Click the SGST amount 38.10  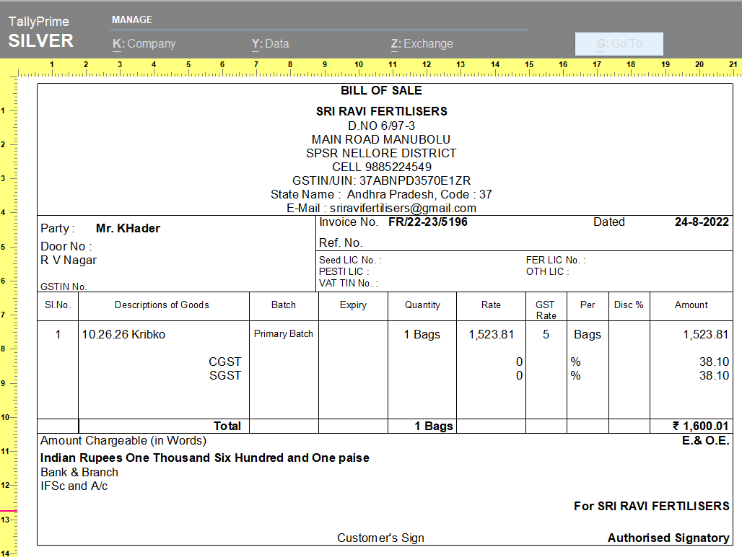714,375
